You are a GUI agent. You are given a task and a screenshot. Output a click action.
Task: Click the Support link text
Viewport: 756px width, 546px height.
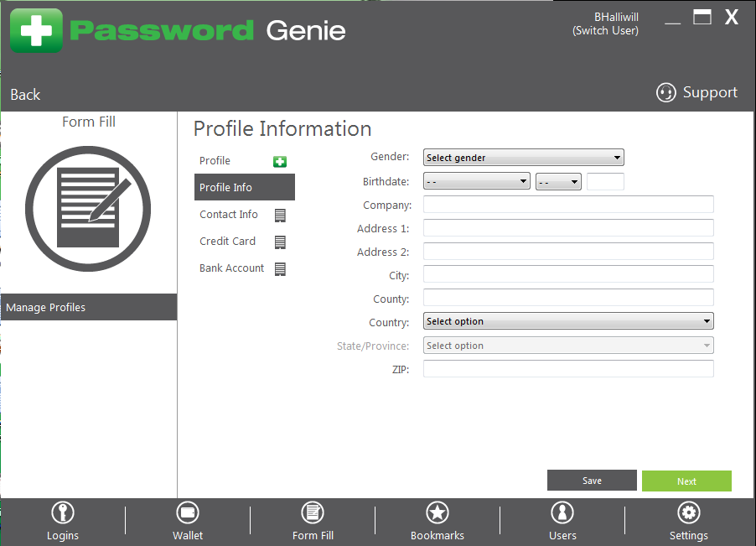click(x=710, y=92)
